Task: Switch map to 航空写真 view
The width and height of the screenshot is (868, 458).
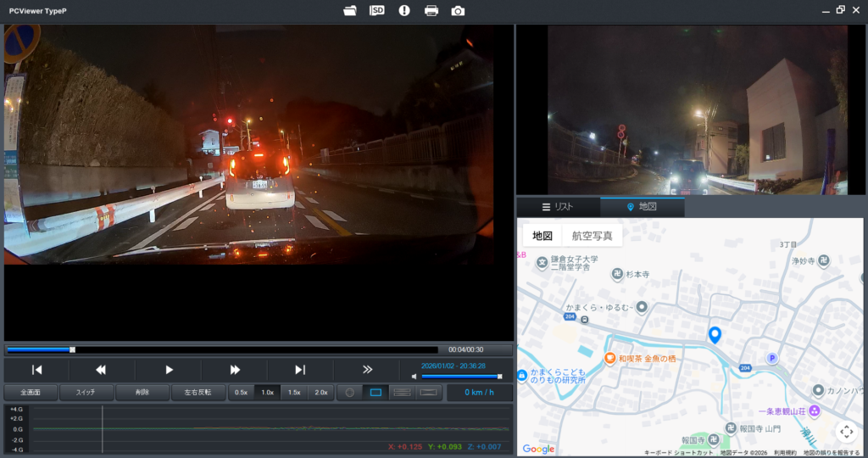Action: (592, 236)
